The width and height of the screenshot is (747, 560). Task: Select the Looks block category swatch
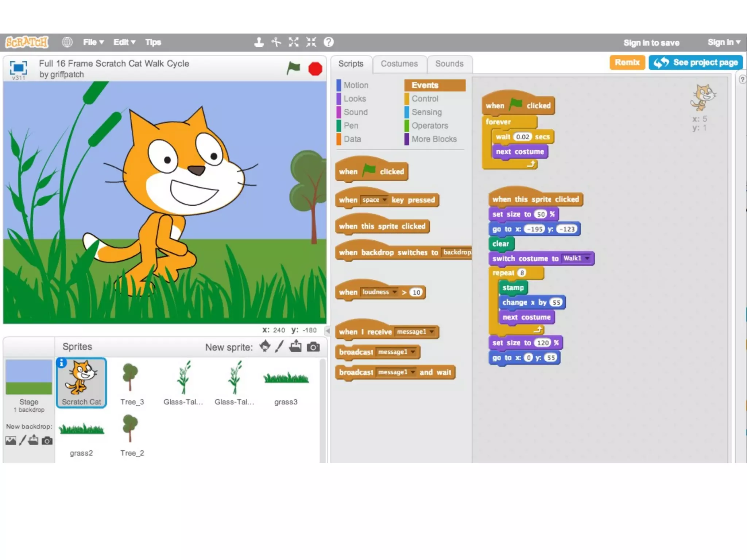pyautogui.click(x=339, y=99)
